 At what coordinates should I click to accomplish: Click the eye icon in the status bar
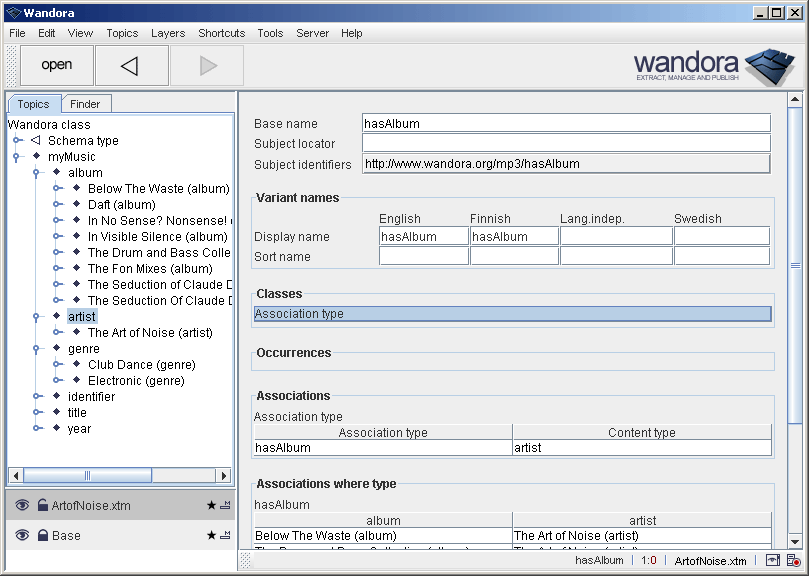(x=772, y=561)
